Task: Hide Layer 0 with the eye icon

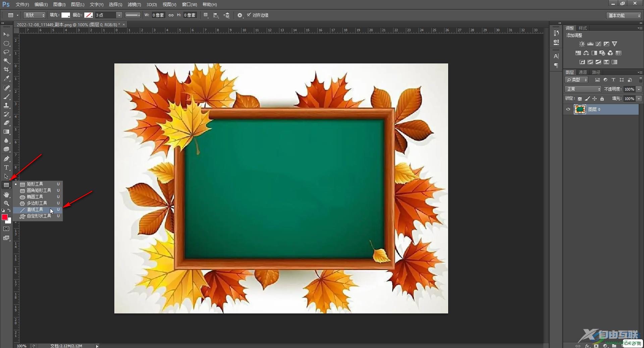Action: [x=568, y=109]
